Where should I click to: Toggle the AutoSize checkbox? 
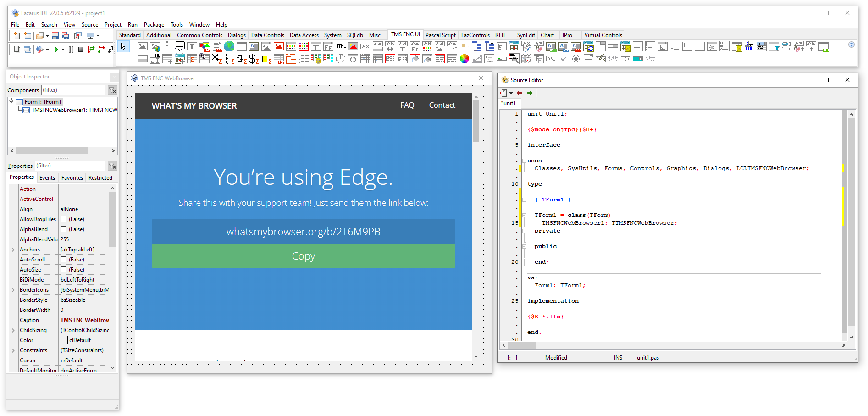pyautogui.click(x=64, y=270)
